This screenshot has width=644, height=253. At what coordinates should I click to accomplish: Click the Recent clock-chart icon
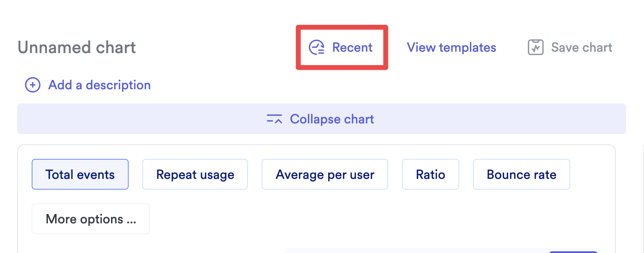(x=317, y=48)
